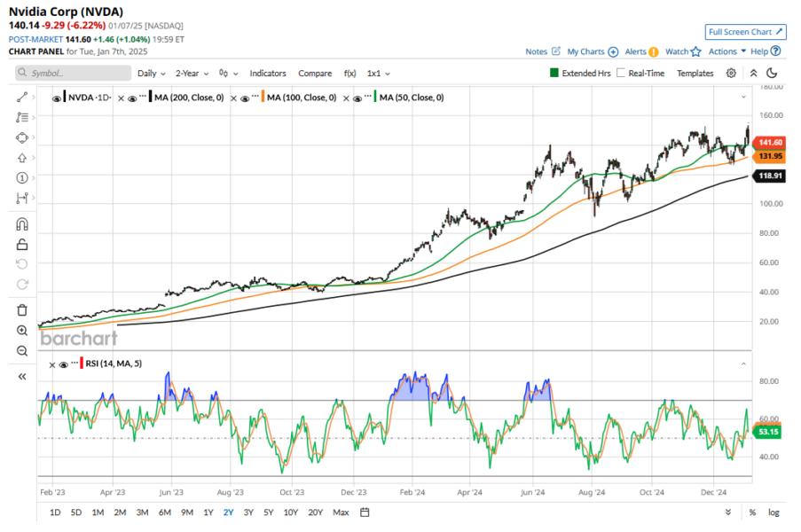The width and height of the screenshot is (801, 532).
Task: Click the lock drawings icon
Action: (22, 245)
